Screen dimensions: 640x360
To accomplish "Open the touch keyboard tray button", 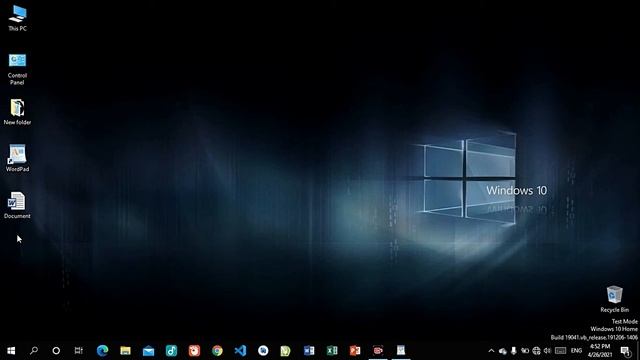I will point(560,351).
